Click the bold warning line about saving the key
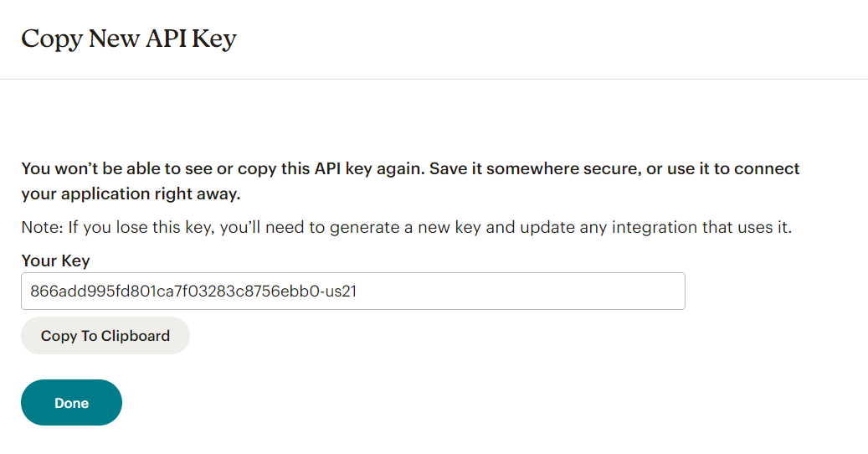This screenshot has height=454, width=868. [x=410, y=168]
